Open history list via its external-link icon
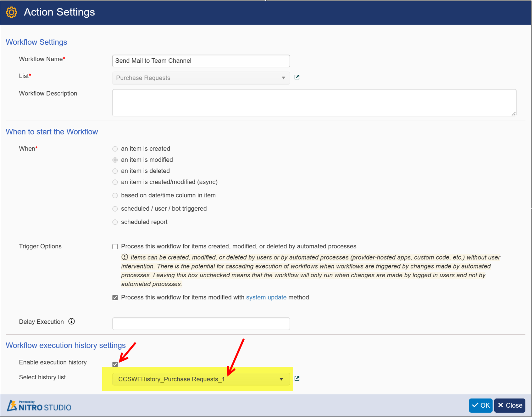 (297, 378)
